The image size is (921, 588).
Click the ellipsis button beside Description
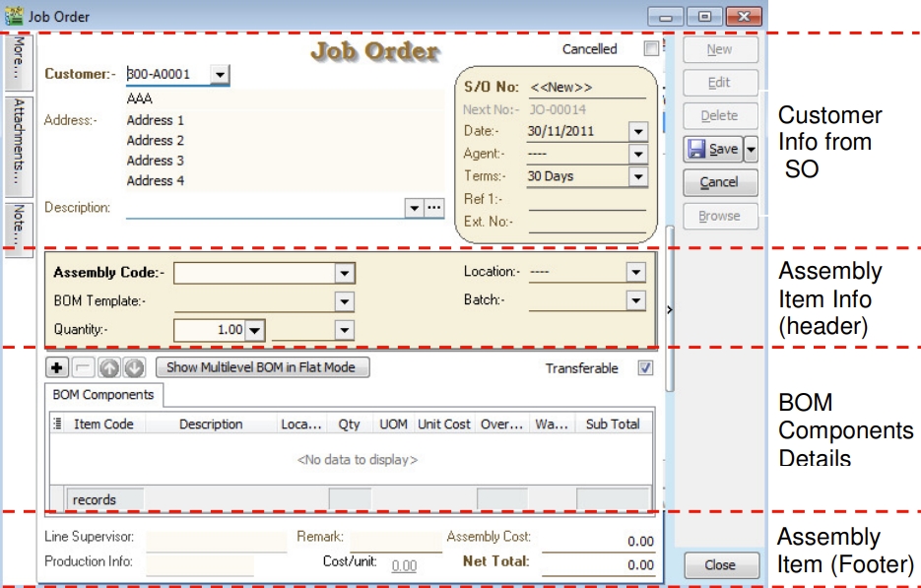click(x=433, y=208)
